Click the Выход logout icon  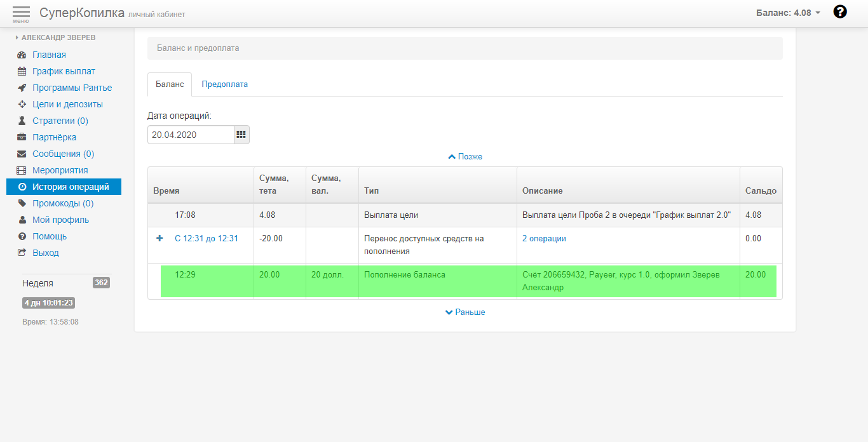tap(22, 253)
